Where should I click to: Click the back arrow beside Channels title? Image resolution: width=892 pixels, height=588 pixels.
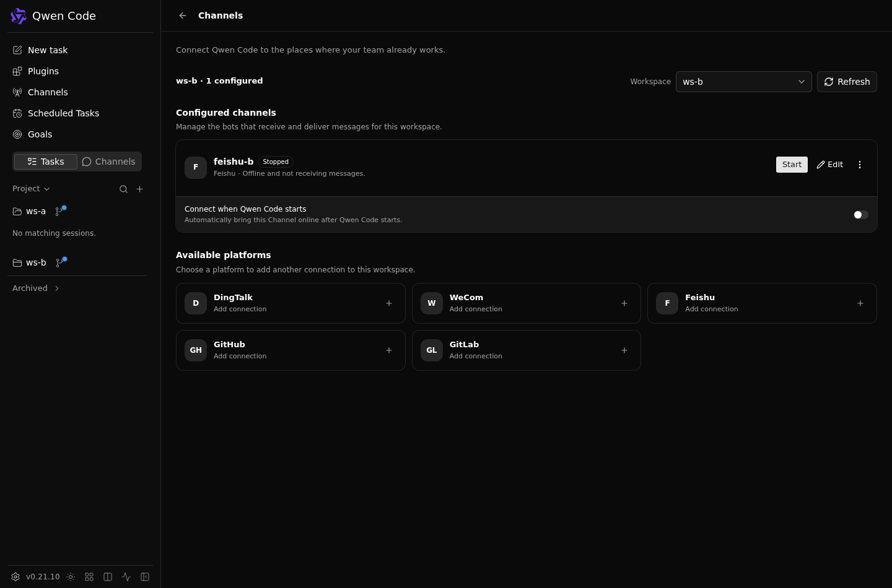[183, 15]
